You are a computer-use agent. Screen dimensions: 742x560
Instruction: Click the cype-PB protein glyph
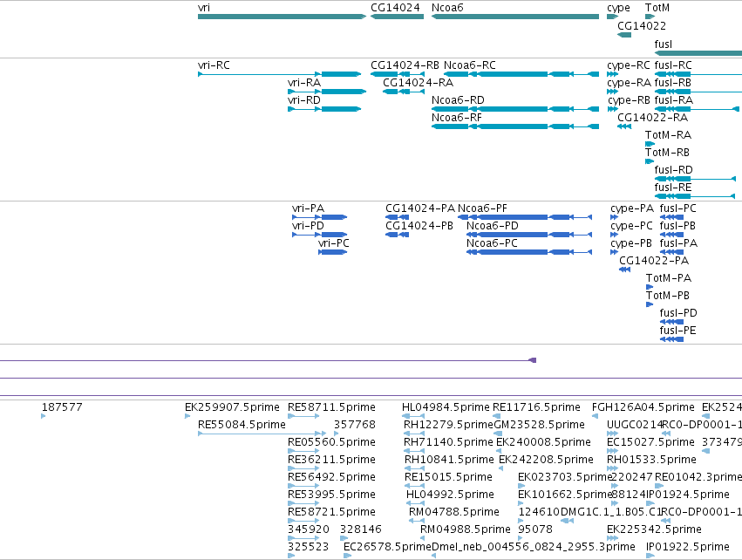point(614,252)
